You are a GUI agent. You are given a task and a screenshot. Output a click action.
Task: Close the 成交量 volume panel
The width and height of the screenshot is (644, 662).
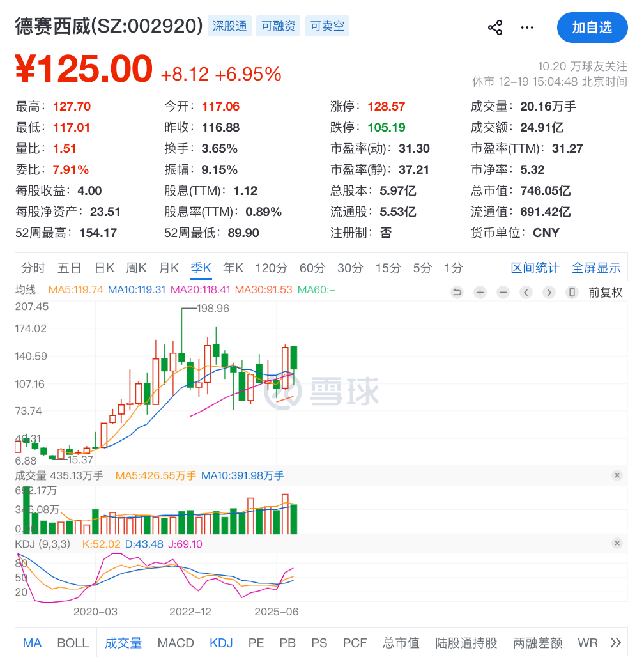617,475
